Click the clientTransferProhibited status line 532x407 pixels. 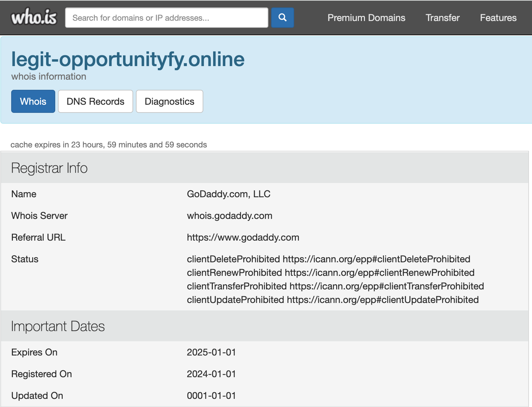tap(335, 286)
